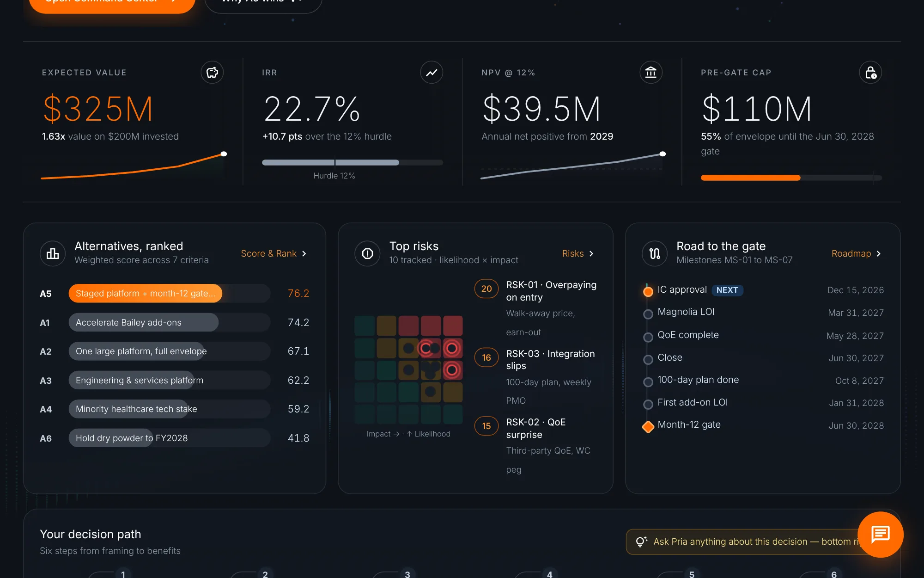Click the trend line icon on IRR card
This screenshot has height=578, width=924.
click(432, 73)
